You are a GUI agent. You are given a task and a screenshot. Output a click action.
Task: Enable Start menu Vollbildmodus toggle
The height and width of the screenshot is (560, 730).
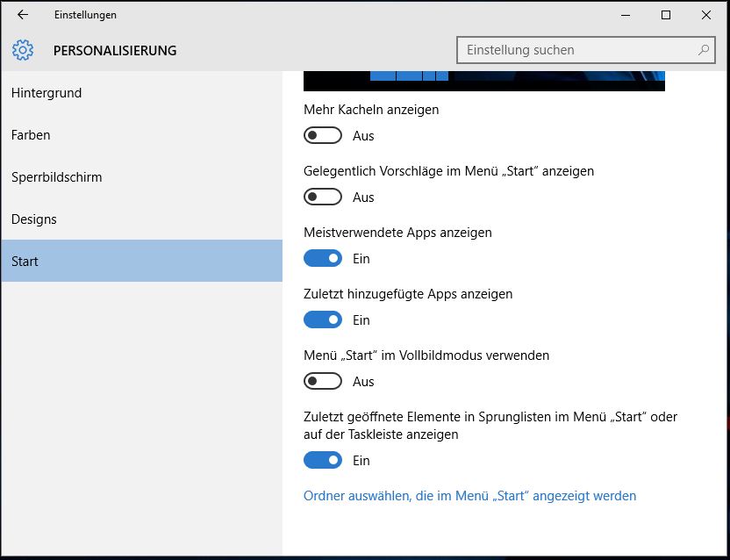coord(323,382)
